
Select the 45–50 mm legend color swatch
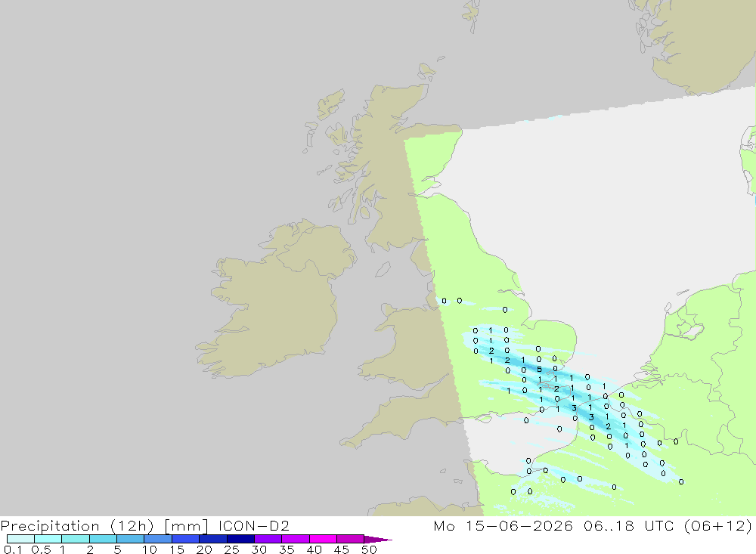tap(351, 539)
